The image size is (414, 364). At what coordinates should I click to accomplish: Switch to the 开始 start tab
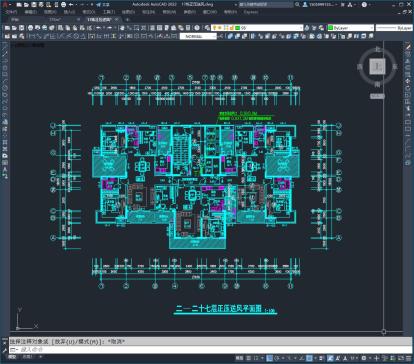15,19
